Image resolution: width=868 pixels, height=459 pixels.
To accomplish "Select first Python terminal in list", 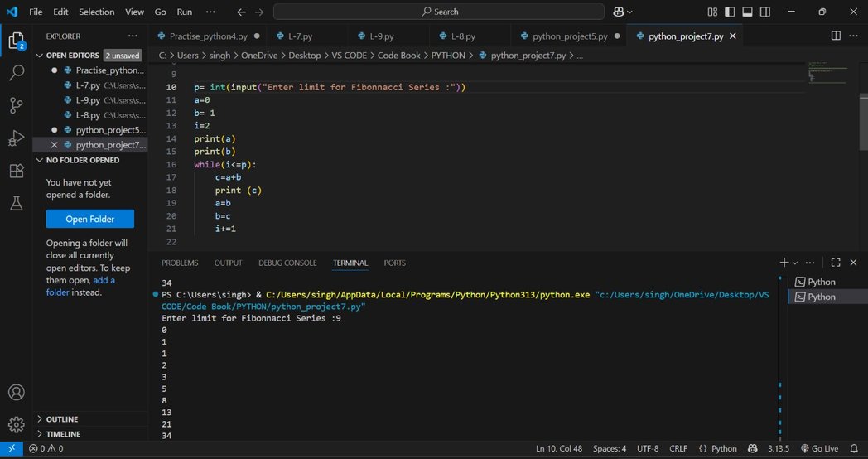I will (827, 282).
